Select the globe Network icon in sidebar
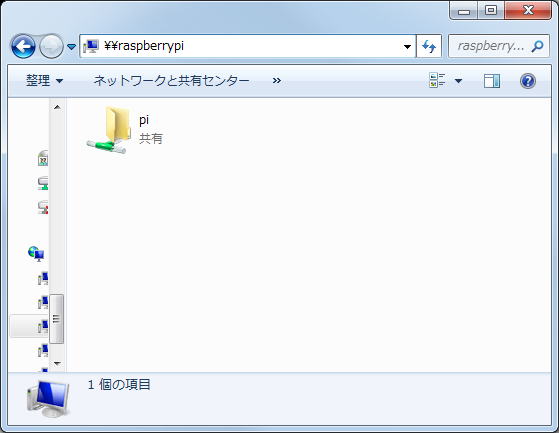 point(36,253)
